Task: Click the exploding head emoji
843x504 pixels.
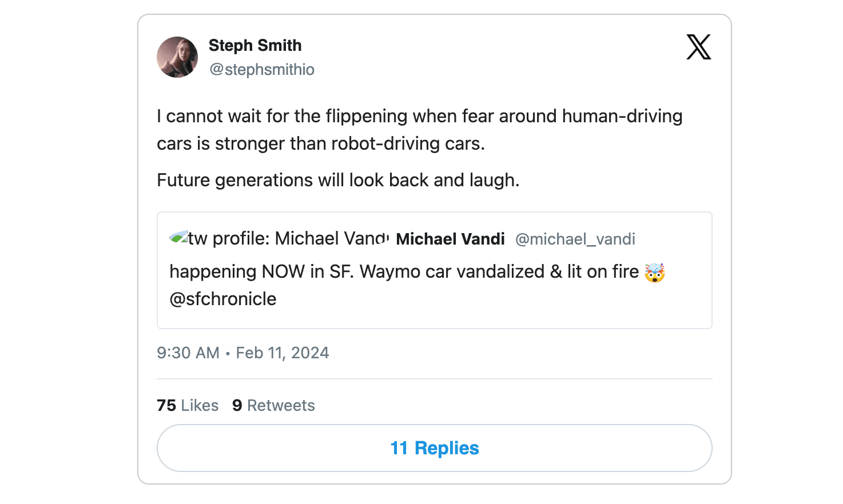Action: coord(655,273)
